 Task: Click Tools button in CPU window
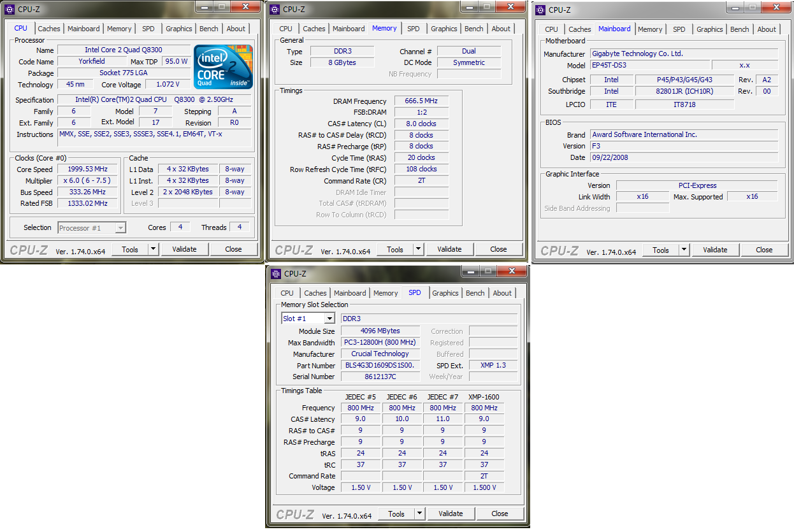(x=130, y=250)
